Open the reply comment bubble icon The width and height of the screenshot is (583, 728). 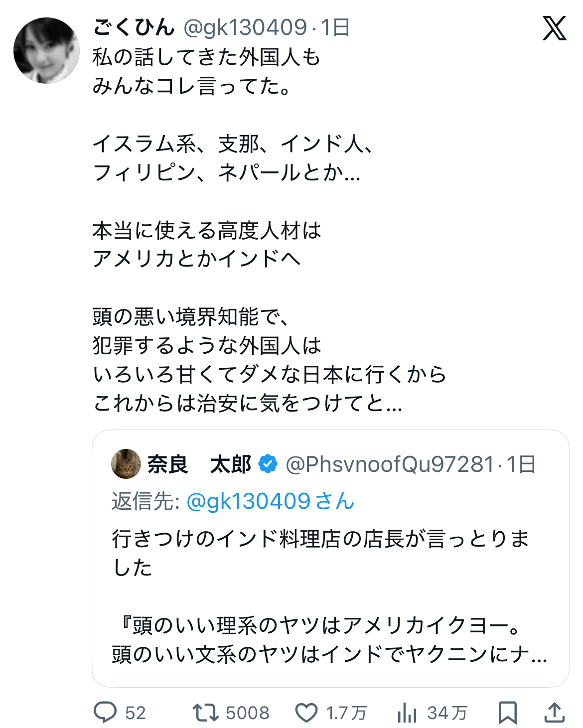(105, 713)
